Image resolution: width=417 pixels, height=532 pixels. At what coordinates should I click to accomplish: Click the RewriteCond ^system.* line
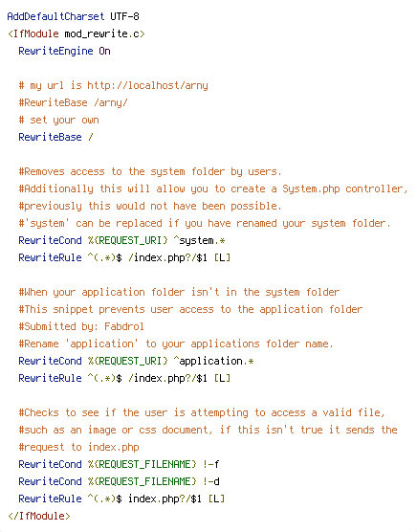click(x=121, y=240)
